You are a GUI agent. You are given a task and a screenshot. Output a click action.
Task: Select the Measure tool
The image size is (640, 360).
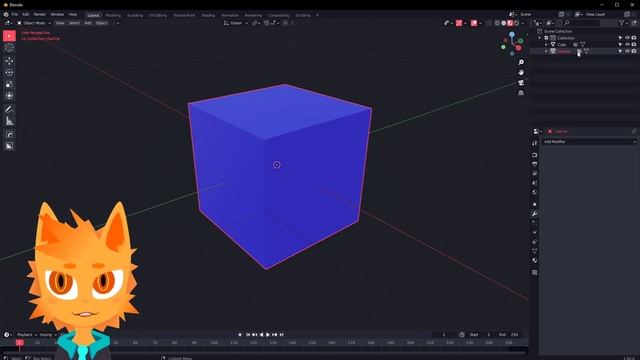[9, 121]
